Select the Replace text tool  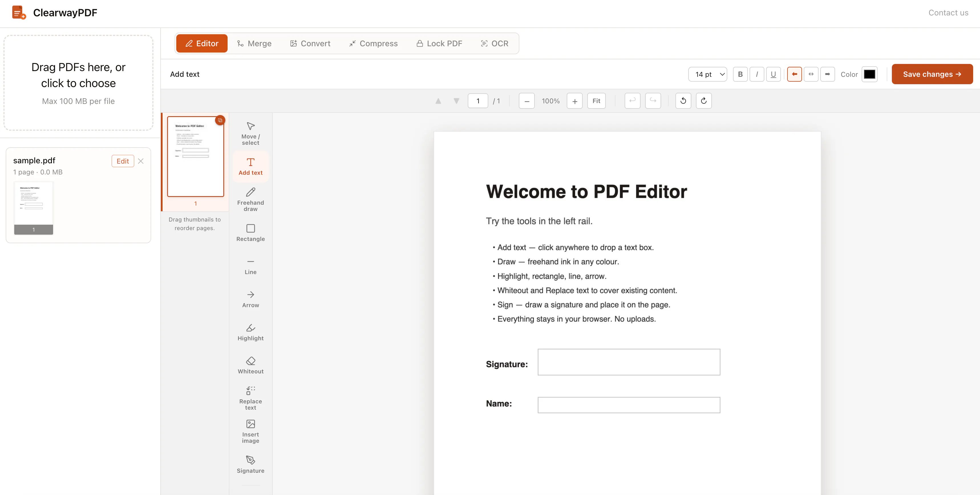click(250, 398)
